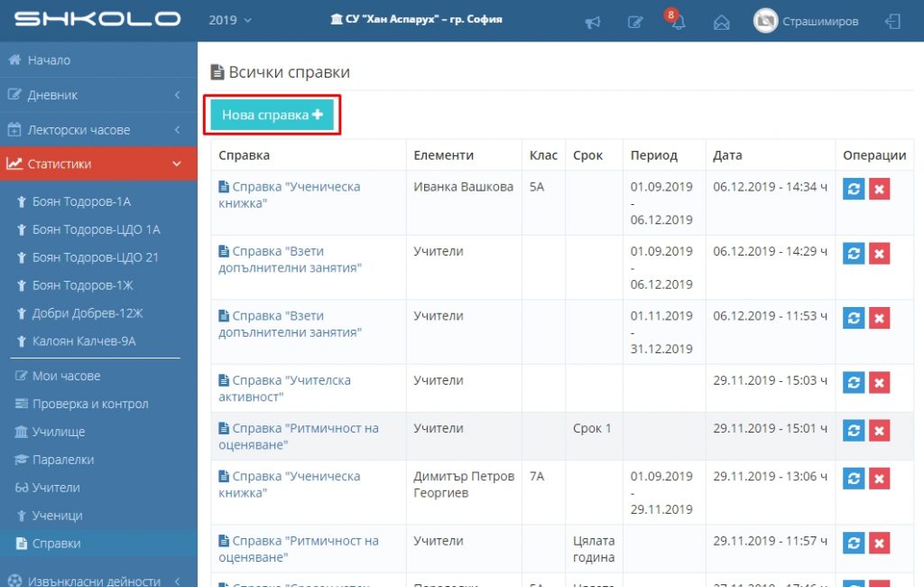Viewport: 924px width, 587px height.
Task: Refresh the 7А "Ученическа книжка" report
Action: 854,479
